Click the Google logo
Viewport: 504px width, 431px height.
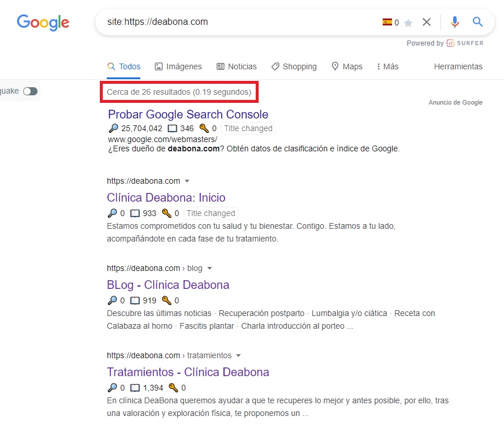point(43,23)
